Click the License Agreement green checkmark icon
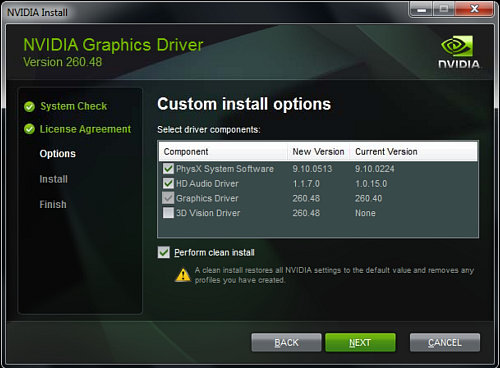The height and width of the screenshot is (368, 500). click(x=29, y=129)
